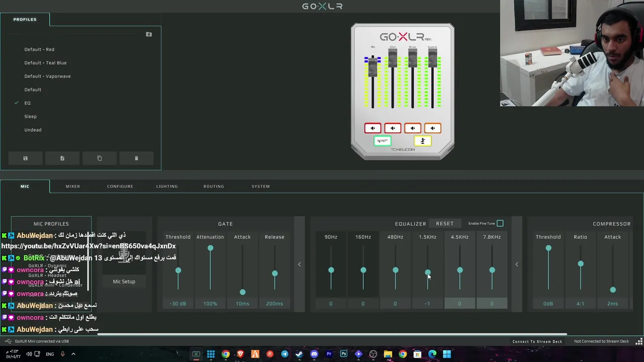Click the new profile document icon
Image resolution: width=644 pixels, height=362 pixels.
pyautogui.click(x=62, y=158)
